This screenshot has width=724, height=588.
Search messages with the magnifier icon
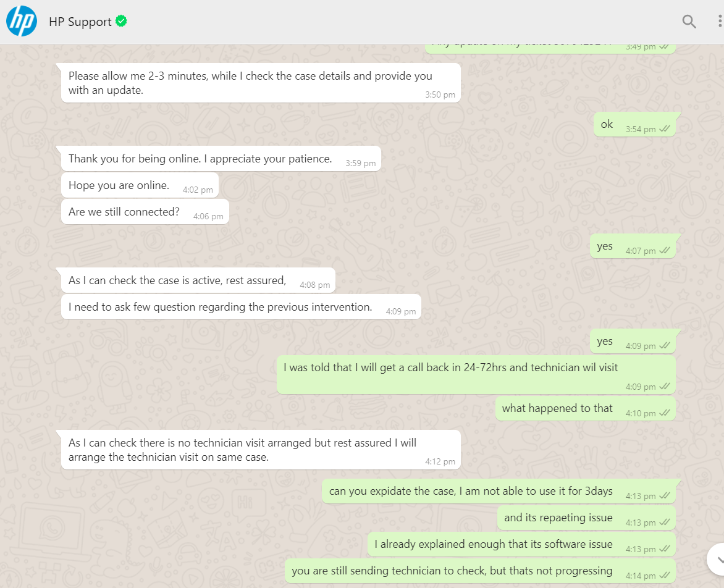click(689, 22)
